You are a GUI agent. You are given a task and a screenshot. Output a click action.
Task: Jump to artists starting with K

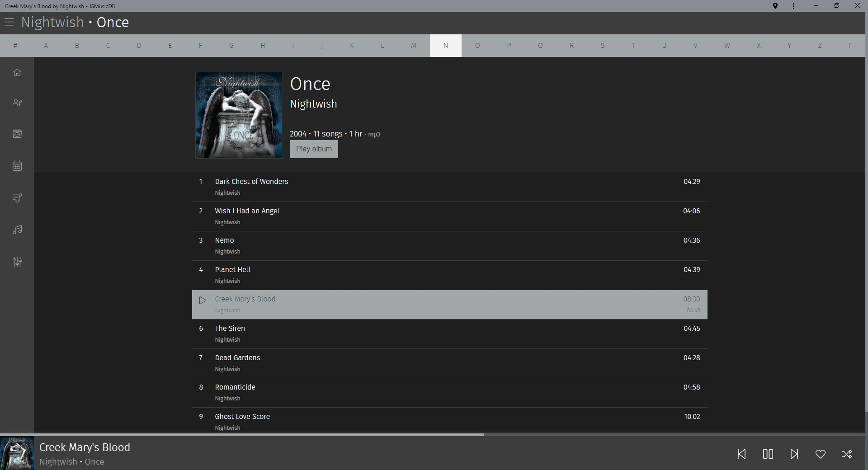pyautogui.click(x=352, y=45)
